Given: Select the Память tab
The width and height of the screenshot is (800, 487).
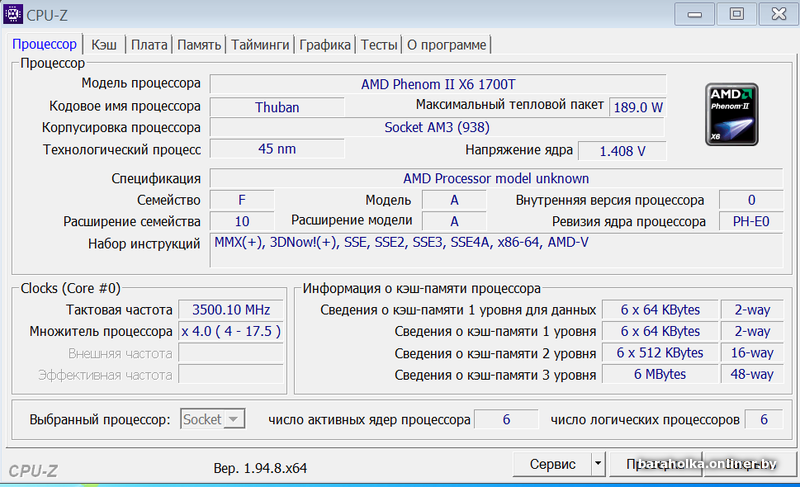Looking at the screenshot, I should point(199,45).
